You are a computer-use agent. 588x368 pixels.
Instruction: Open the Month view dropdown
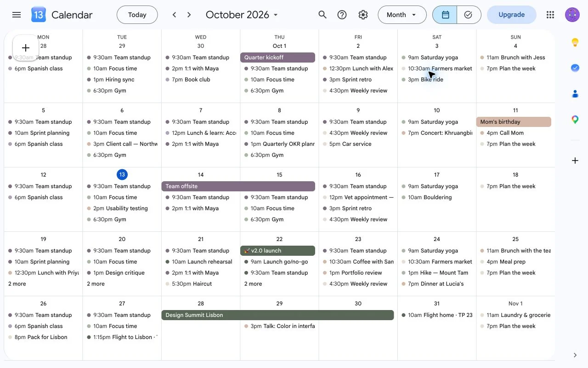point(402,15)
